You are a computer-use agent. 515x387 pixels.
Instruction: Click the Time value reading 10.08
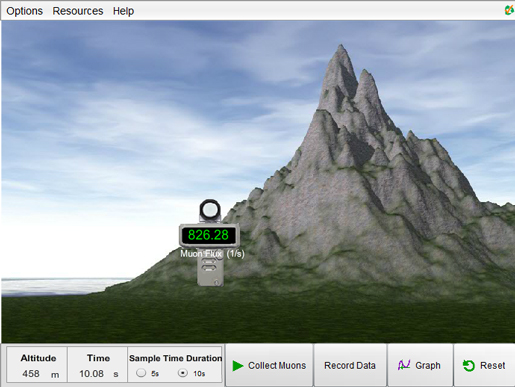point(91,374)
